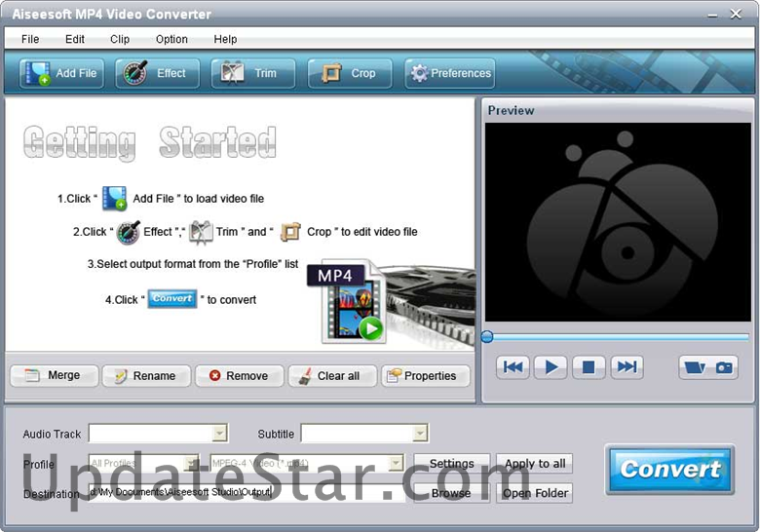Open the Option menu

171,39
